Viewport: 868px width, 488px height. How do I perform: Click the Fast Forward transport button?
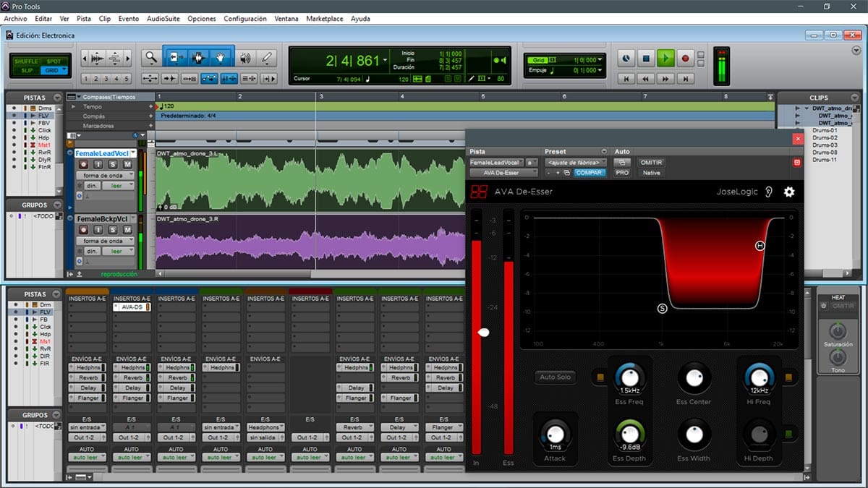click(665, 78)
